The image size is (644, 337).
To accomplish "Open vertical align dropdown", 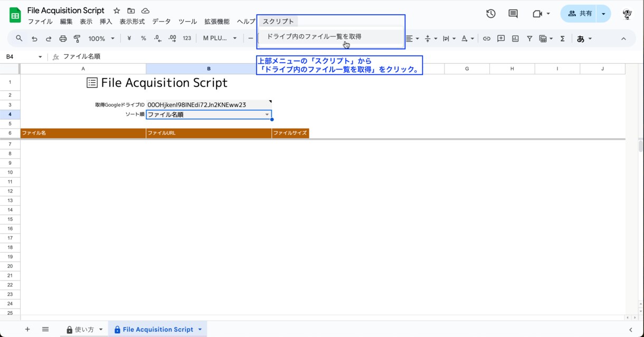I will pyautogui.click(x=431, y=38).
